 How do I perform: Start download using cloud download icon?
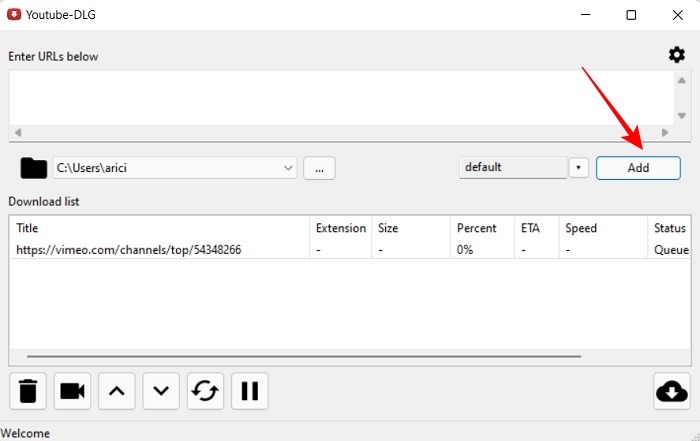click(672, 391)
